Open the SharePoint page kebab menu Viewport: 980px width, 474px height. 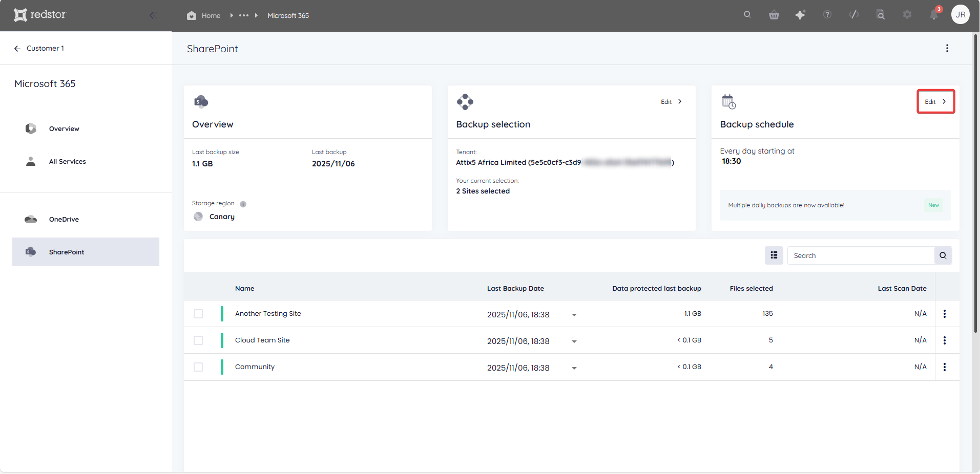click(947, 48)
